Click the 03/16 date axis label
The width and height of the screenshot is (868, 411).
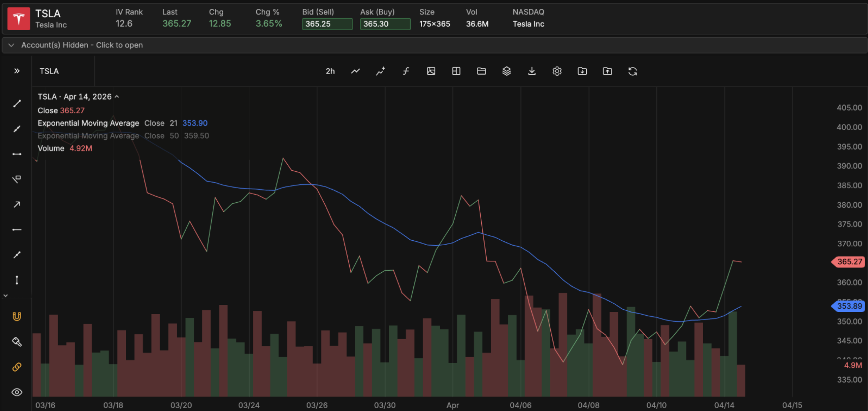[x=45, y=405]
